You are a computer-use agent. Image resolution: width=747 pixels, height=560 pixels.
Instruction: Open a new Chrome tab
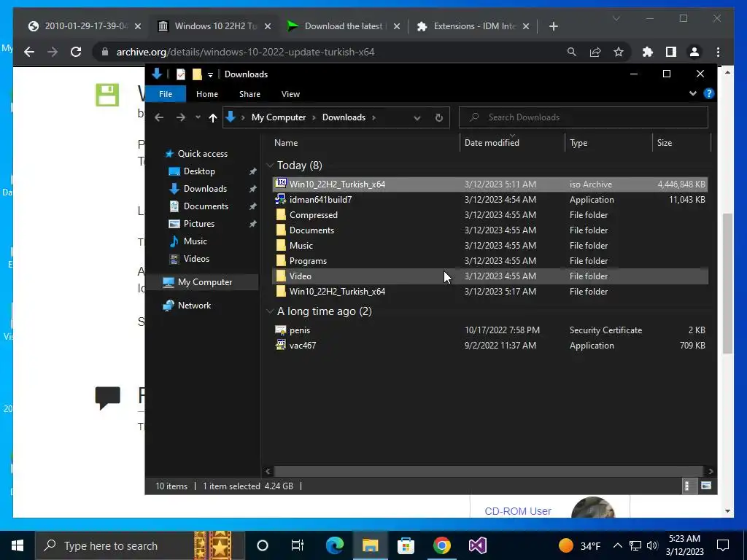(553, 27)
